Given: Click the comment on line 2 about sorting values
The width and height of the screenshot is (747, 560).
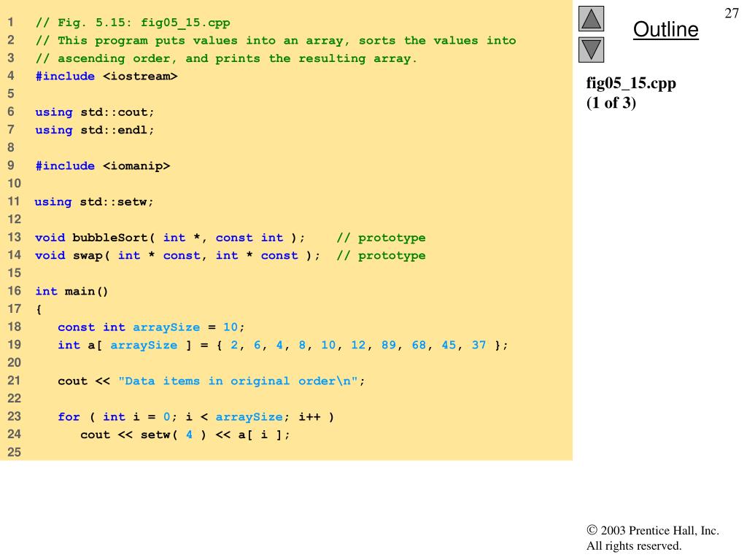Looking at the screenshot, I should [276, 41].
